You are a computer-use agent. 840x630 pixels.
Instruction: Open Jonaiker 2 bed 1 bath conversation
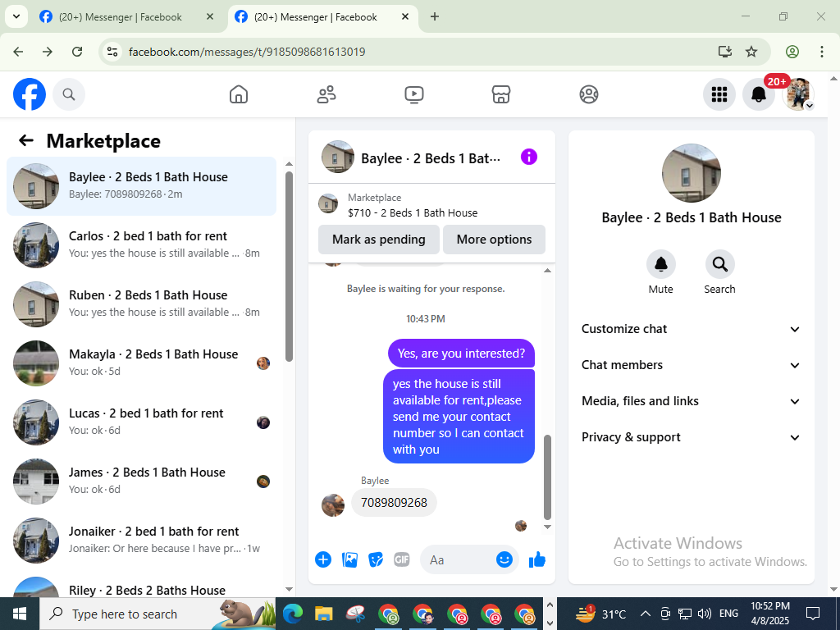pos(141,540)
